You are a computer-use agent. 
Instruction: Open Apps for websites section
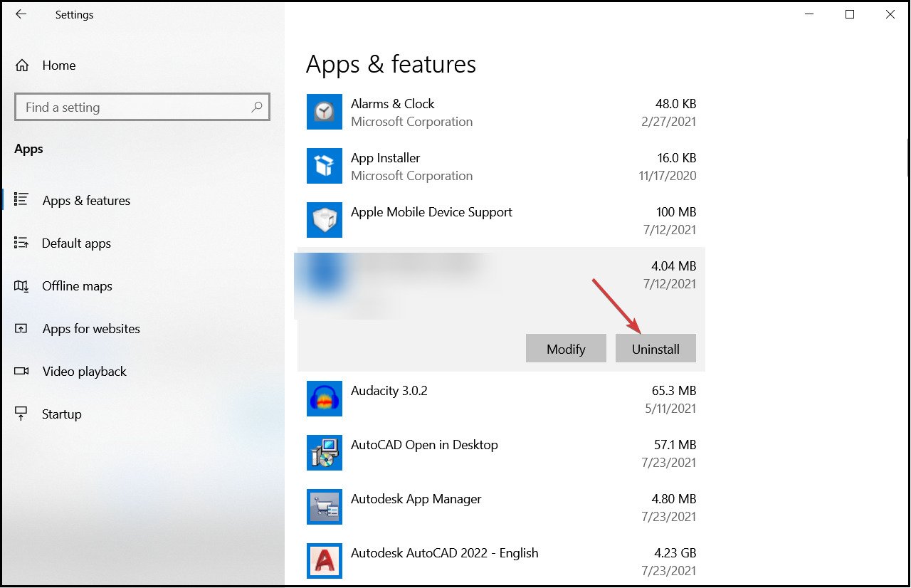[91, 329]
